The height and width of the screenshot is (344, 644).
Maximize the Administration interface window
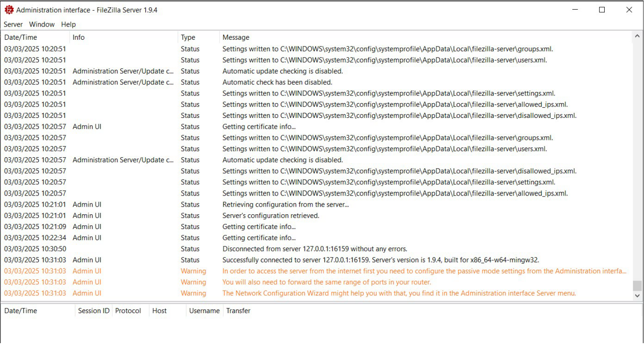click(602, 10)
